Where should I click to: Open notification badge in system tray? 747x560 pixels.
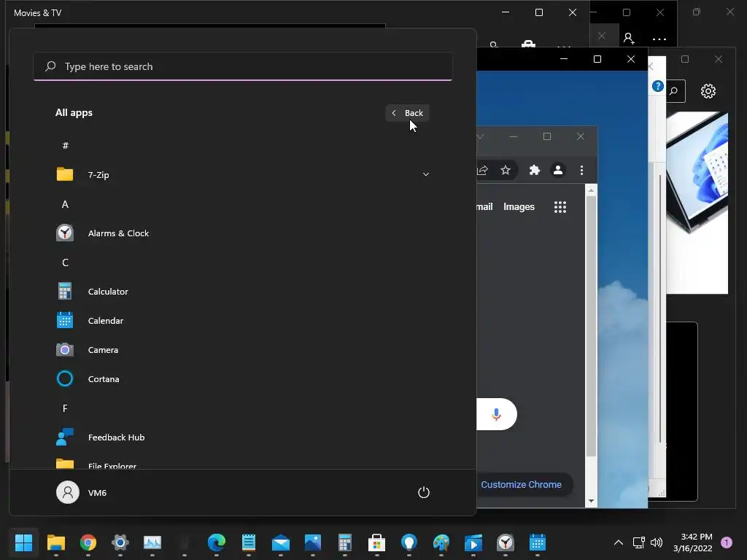click(727, 542)
